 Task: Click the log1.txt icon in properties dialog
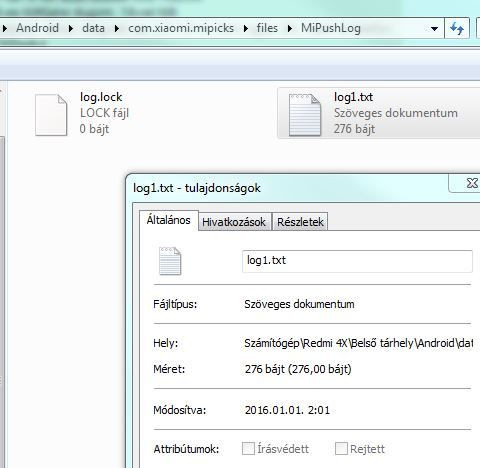170,261
